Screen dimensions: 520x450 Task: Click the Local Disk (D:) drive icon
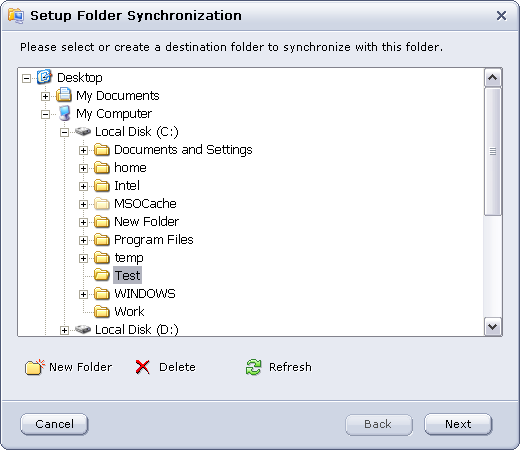83,329
